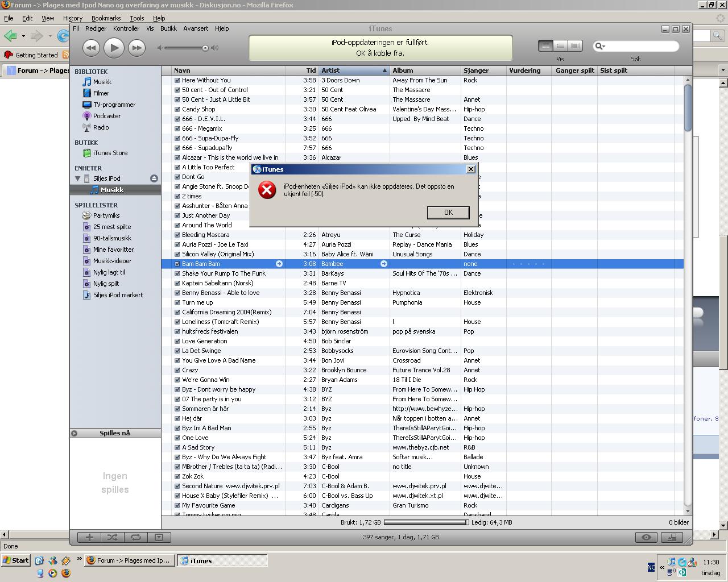This screenshot has width=728, height=582.
Task: Toggle shuffle button at bottom
Action: point(113,537)
